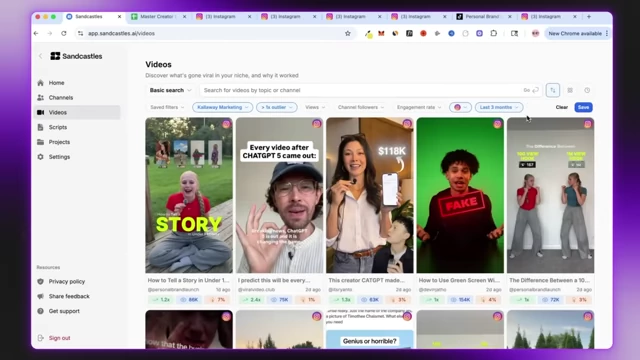Open Get support link
Image resolution: width=640 pixels, height=360 pixels.
64,311
